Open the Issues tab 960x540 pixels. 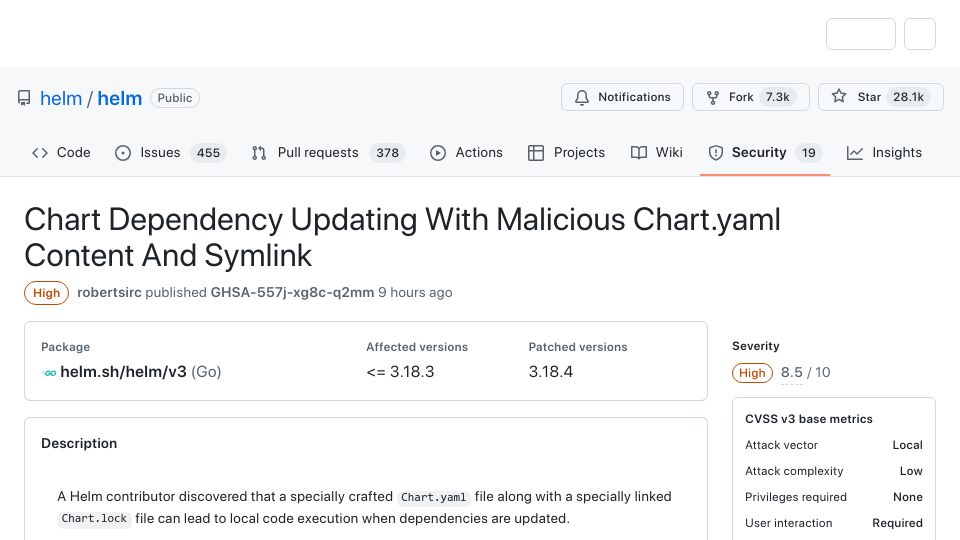pyautogui.click(x=171, y=153)
